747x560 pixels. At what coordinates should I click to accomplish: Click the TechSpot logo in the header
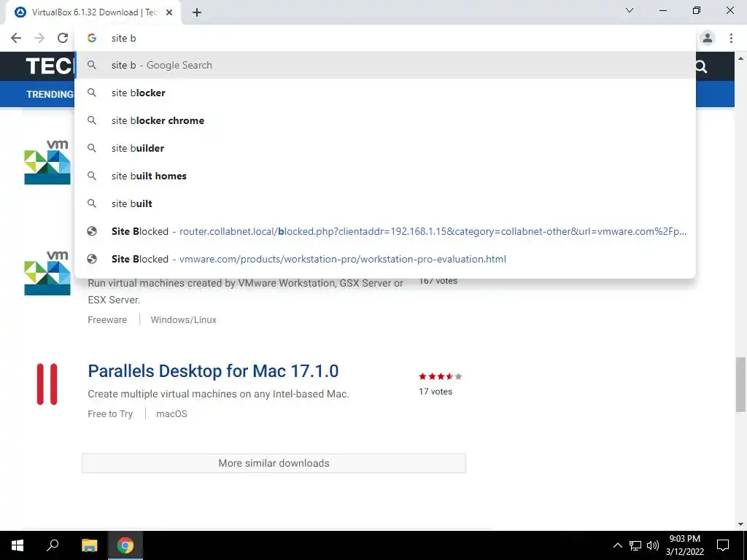point(50,66)
